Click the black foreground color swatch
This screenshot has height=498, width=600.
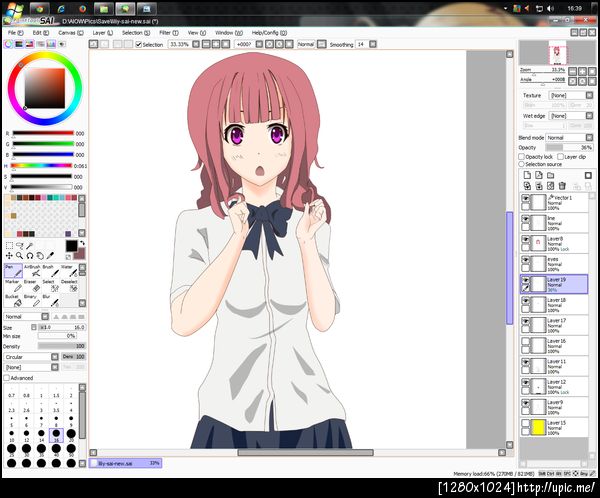pyautogui.click(x=71, y=246)
